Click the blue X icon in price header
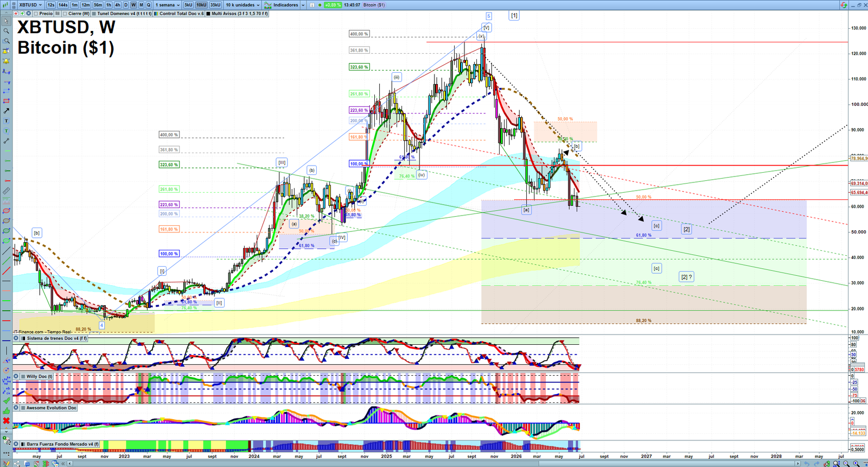 pos(28,14)
